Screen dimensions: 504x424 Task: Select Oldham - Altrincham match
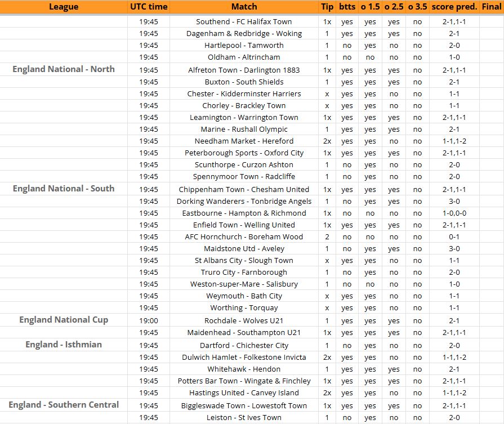[244, 57]
